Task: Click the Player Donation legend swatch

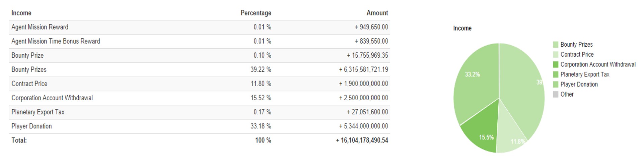Action: 556,85
